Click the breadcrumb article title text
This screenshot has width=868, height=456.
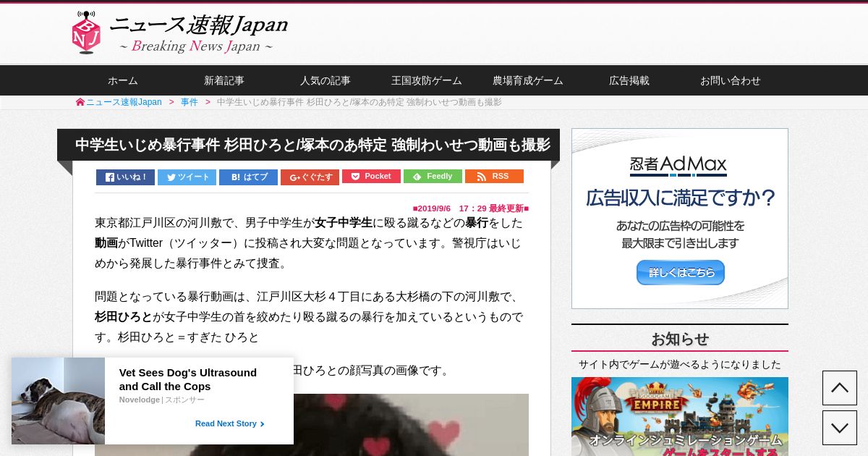[359, 102]
